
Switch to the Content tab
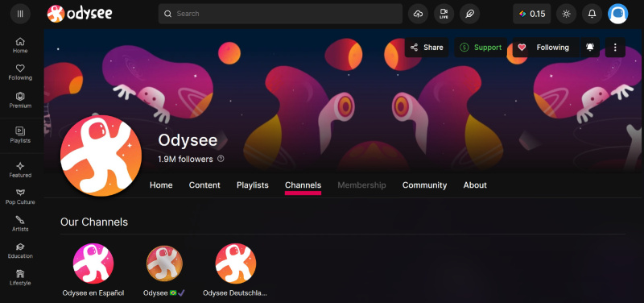point(204,185)
